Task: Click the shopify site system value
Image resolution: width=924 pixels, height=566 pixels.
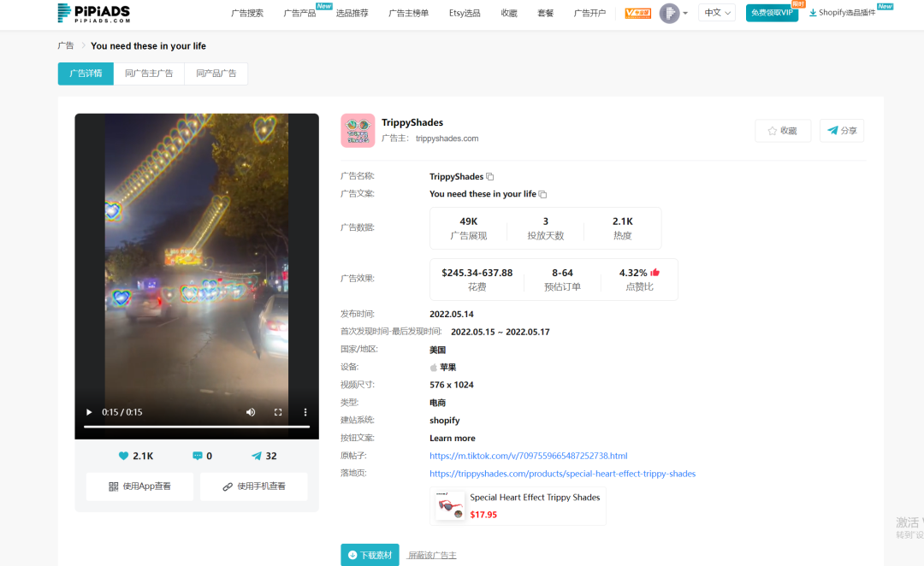Action: point(444,421)
